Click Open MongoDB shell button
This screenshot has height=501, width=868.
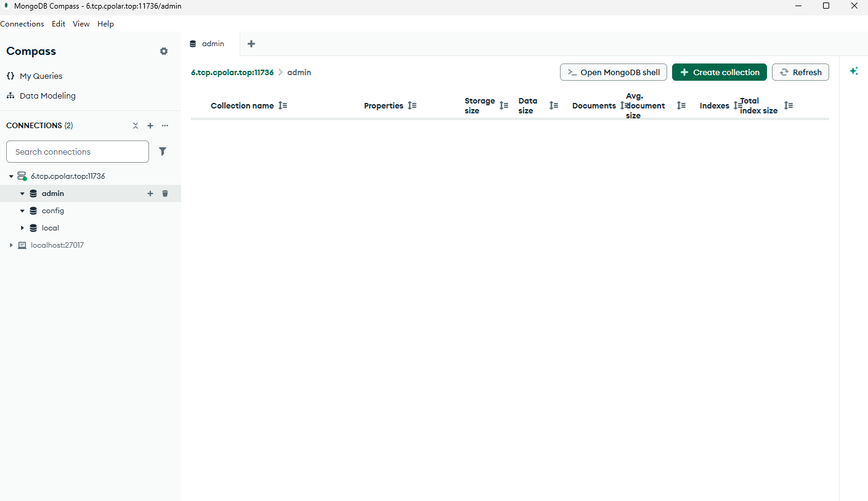613,72
